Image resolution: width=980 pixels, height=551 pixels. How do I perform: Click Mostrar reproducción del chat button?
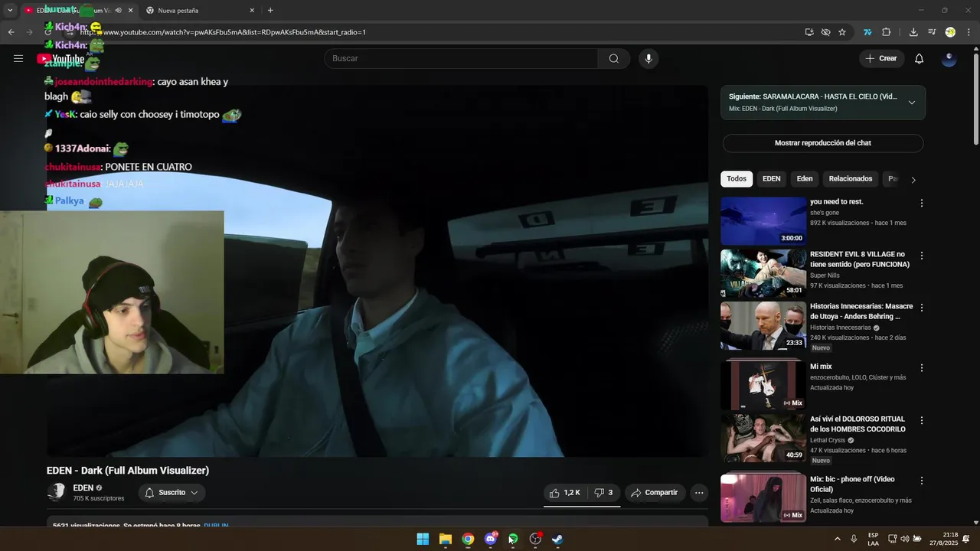click(x=823, y=143)
